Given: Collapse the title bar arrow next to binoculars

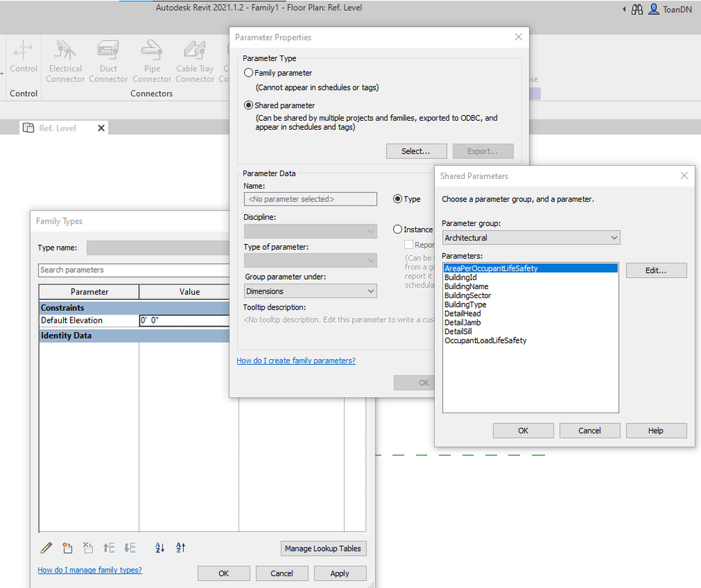Looking at the screenshot, I should [624, 9].
